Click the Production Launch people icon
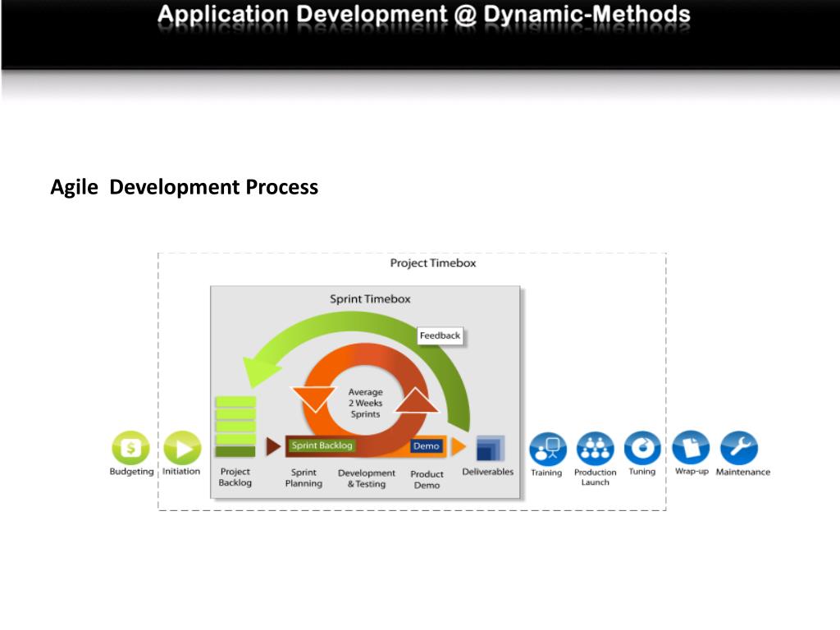The height and width of the screenshot is (630, 840). click(596, 449)
